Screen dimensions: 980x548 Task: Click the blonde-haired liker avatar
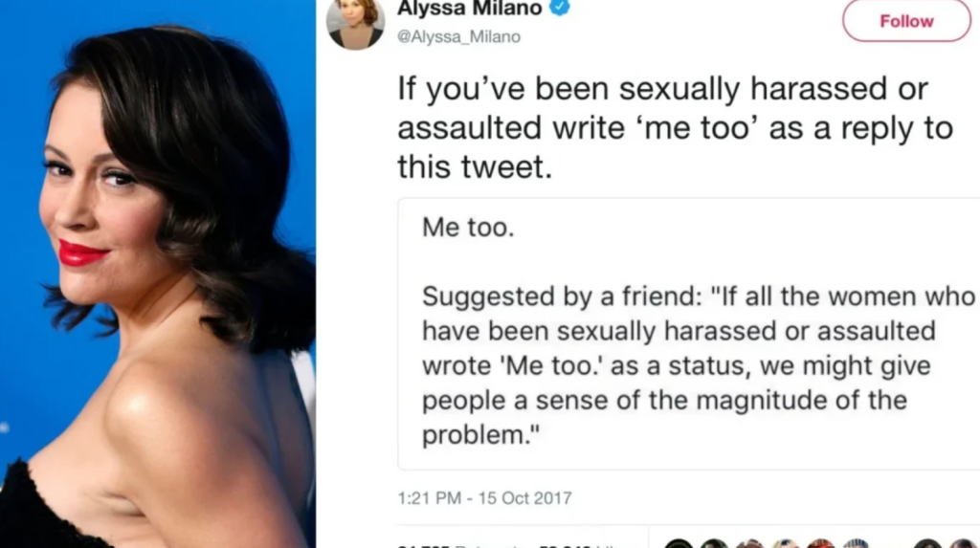(x=785, y=543)
